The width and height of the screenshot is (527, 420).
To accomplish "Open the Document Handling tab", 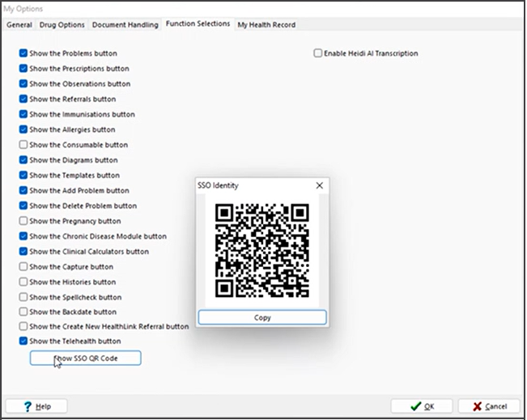I will pos(125,25).
